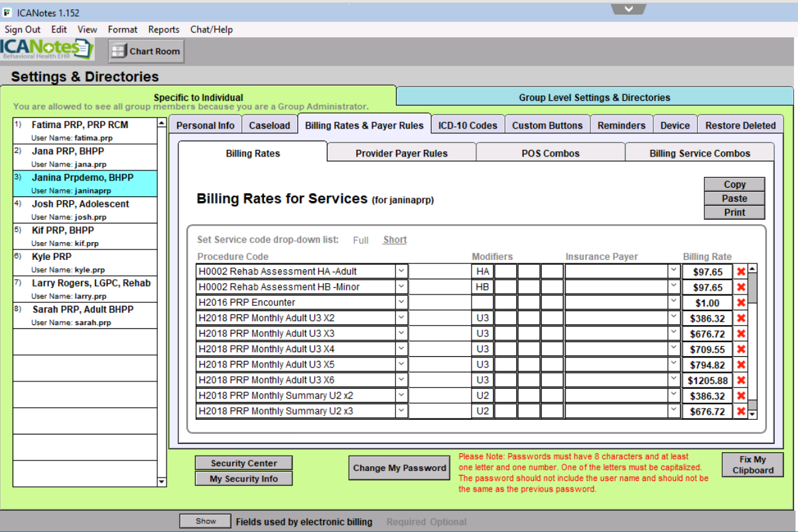798x532 pixels.
Task: Click the ICANotes logo
Action: pos(47,50)
